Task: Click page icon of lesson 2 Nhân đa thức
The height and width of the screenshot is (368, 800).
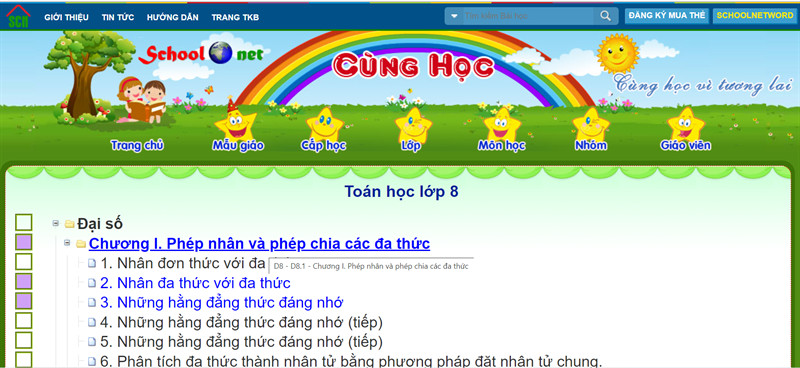Action: (x=92, y=283)
